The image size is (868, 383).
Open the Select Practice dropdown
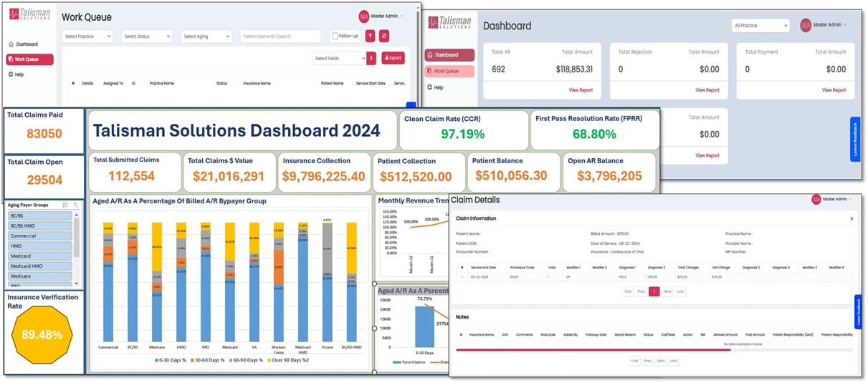pos(87,37)
